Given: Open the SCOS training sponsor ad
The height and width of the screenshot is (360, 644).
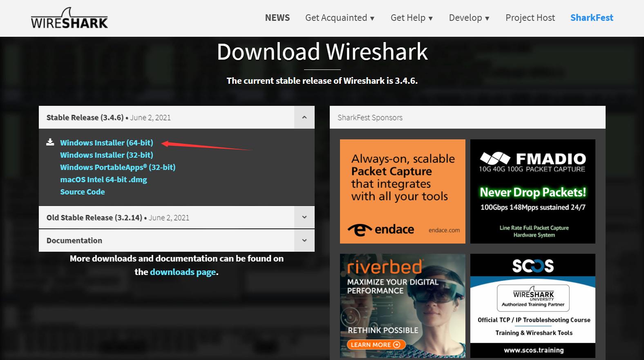Looking at the screenshot, I should coord(533,306).
